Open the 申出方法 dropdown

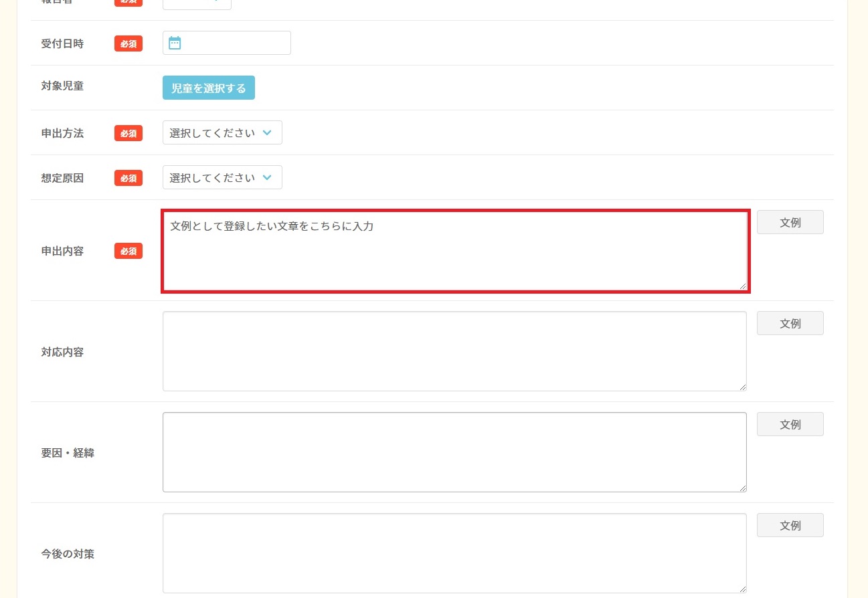[x=222, y=132]
